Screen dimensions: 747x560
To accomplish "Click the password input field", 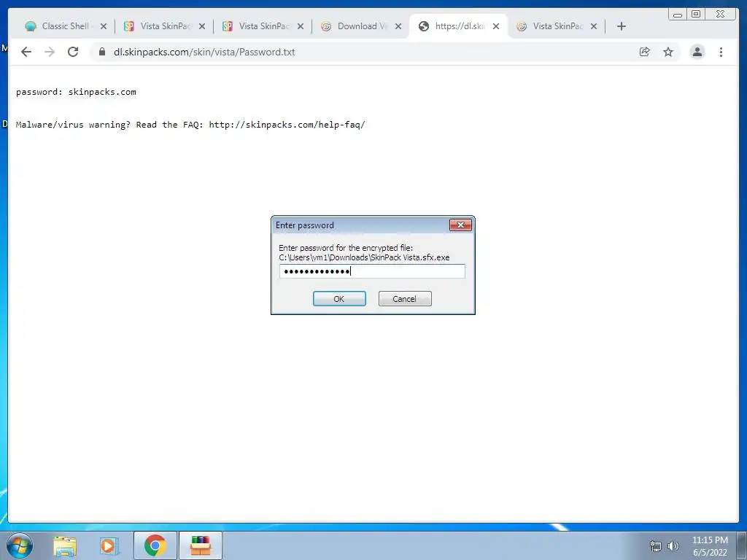I will (x=372, y=271).
